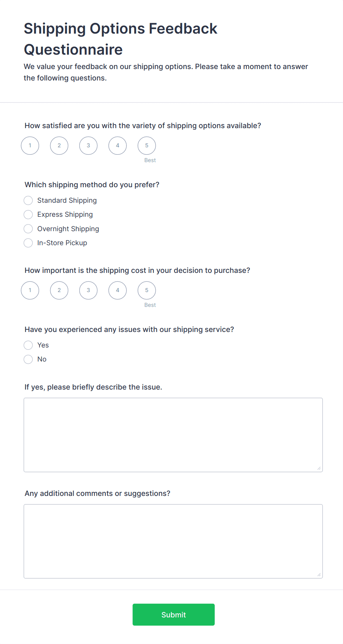Viewport: 343px width, 644px height.
Task: Click the additional comments text area
Action: point(173,541)
